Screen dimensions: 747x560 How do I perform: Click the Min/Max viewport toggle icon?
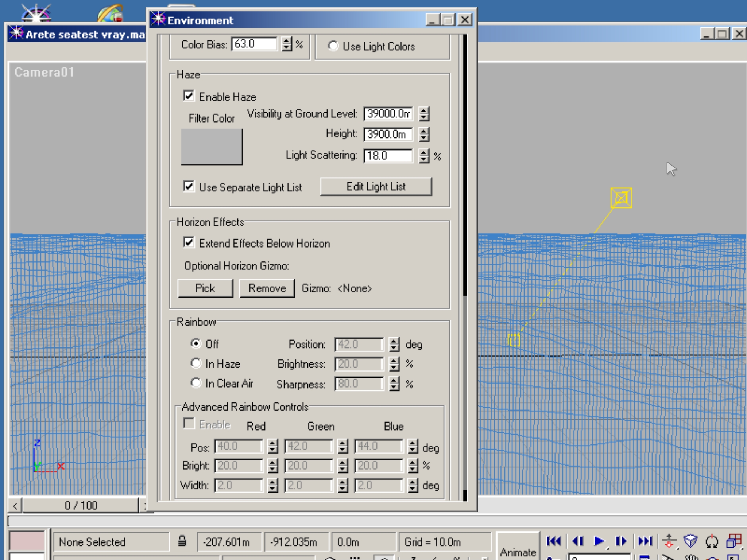[734, 541]
